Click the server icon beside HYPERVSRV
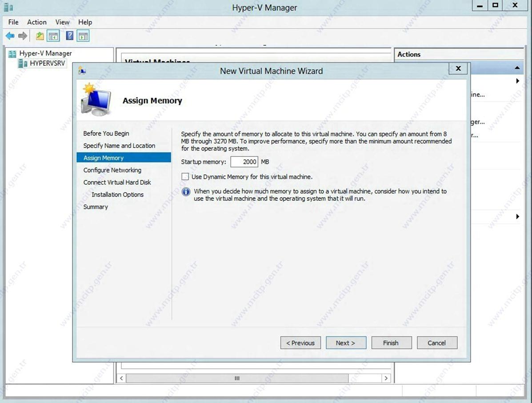This screenshot has height=403, width=532. click(x=23, y=64)
